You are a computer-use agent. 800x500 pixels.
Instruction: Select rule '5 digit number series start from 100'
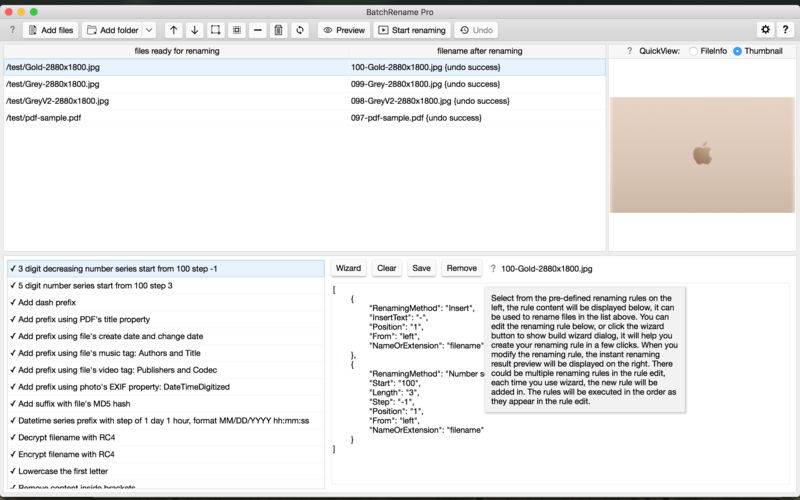[x=166, y=286]
